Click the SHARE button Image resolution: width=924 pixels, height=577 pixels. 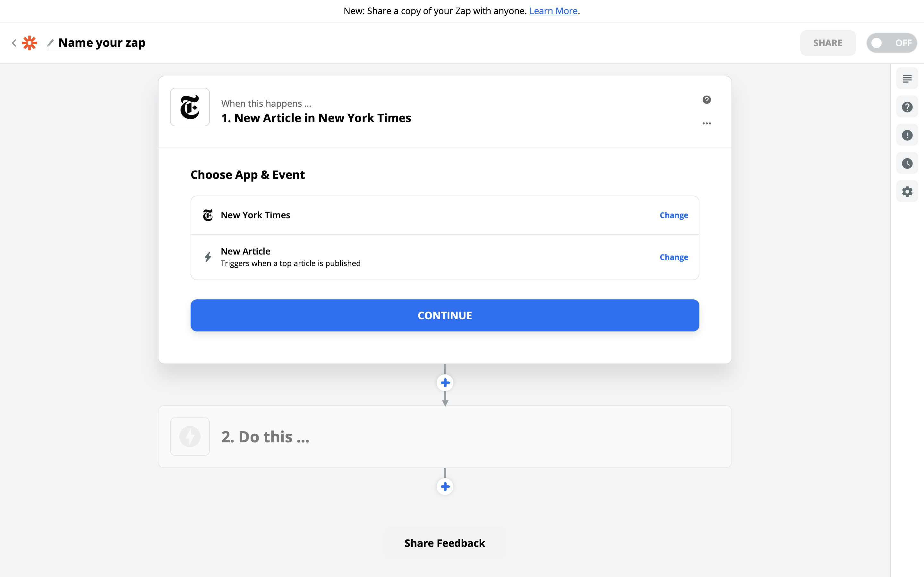click(828, 43)
